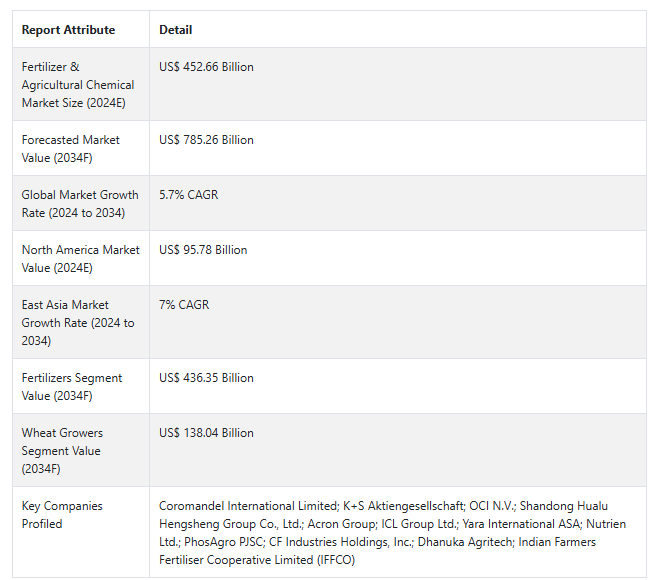Image resolution: width=651 pixels, height=580 pixels.
Task: Click the Yara International ASA text
Action: (521, 524)
